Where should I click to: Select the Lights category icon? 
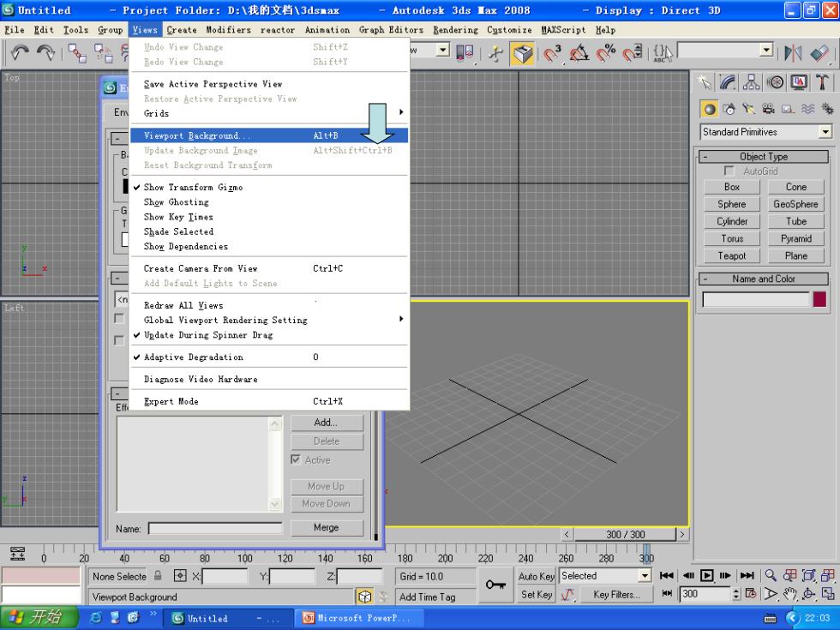[749, 110]
